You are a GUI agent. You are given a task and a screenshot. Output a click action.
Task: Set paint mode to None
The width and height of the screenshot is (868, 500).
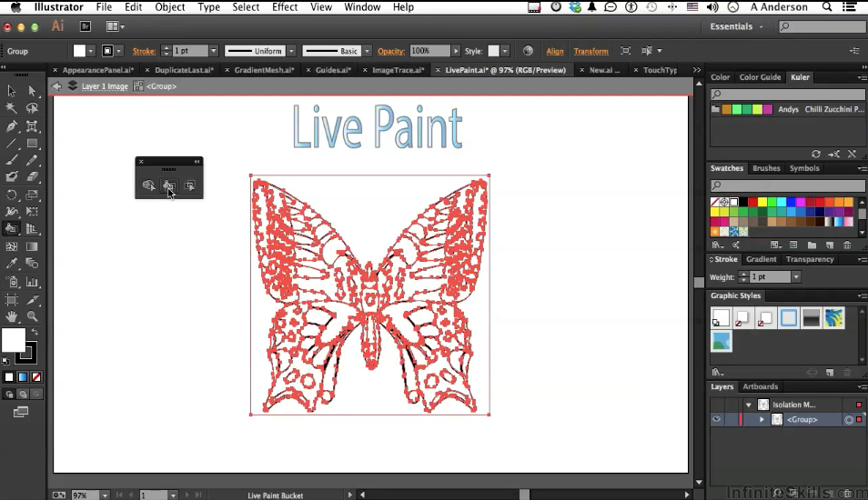point(36,377)
